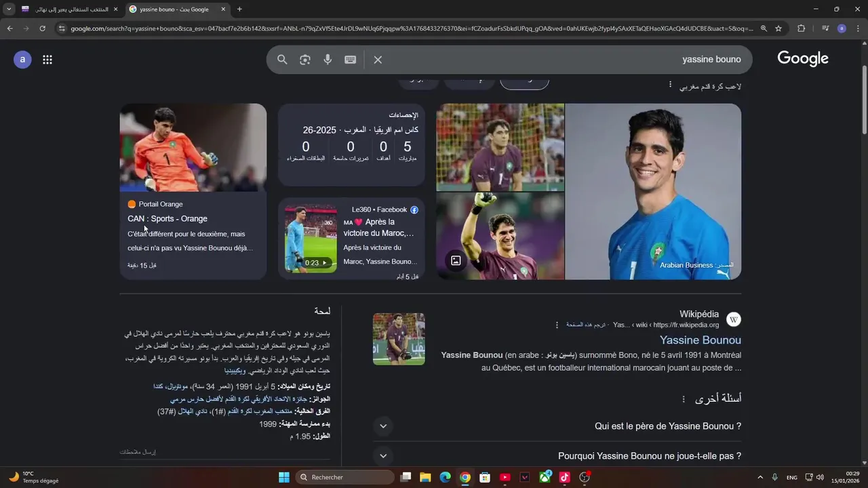Viewport: 868px width, 488px height.
Task: Open the large Bounou portrait in blue shirt
Action: pos(653,191)
